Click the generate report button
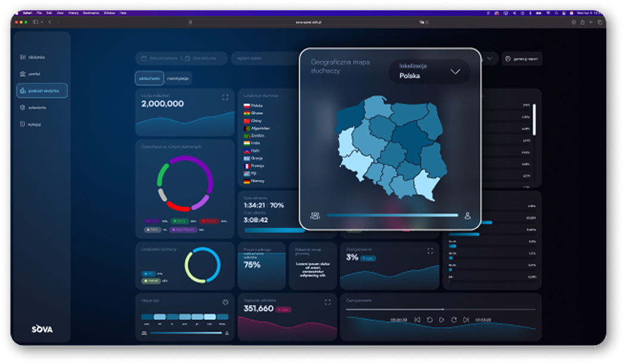The width and height of the screenshot is (624, 364). pos(522,58)
